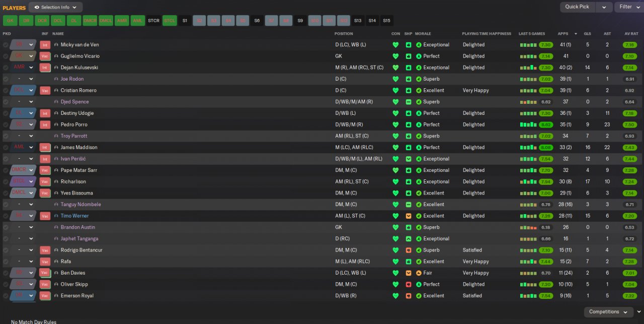
Task: Toggle the pick checkbox for Ivan Perišić
Action: coord(6,159)
